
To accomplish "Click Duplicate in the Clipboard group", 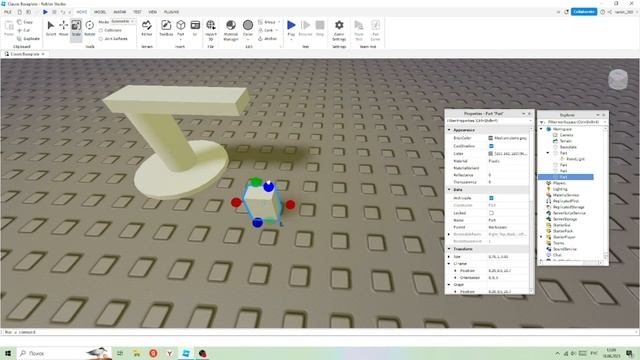I will pos(29,38).
